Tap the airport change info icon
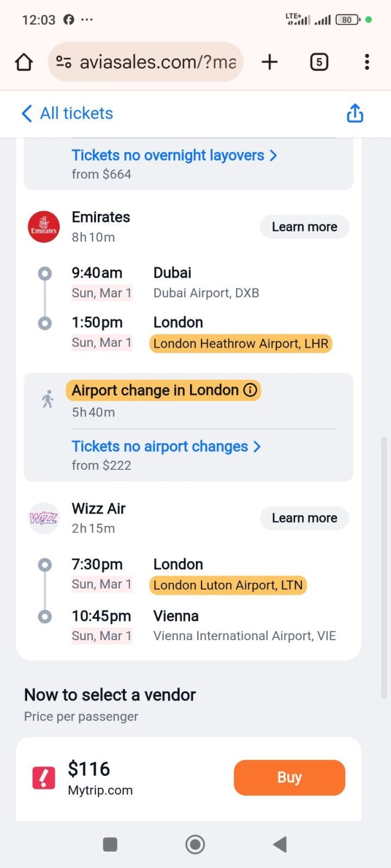Screen dimensions: 391x868 coord(250,390)
